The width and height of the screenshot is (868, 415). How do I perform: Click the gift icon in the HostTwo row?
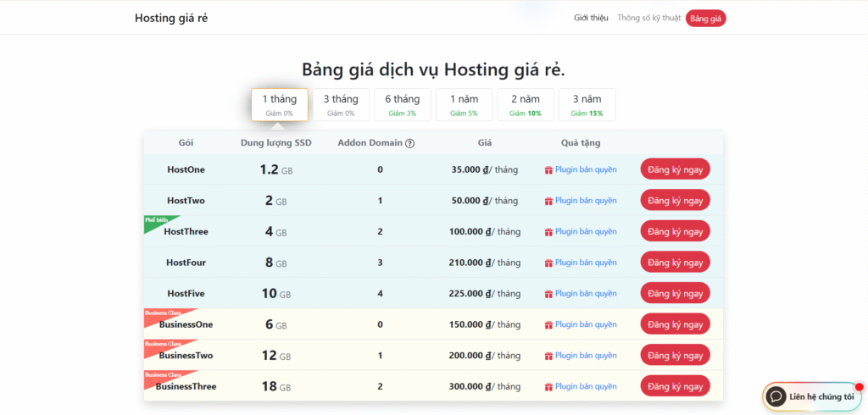click(x=548, y=201)
